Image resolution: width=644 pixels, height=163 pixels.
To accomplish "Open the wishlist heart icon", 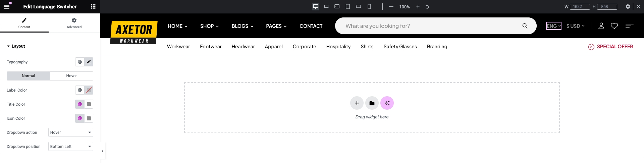I will point(614,26).
